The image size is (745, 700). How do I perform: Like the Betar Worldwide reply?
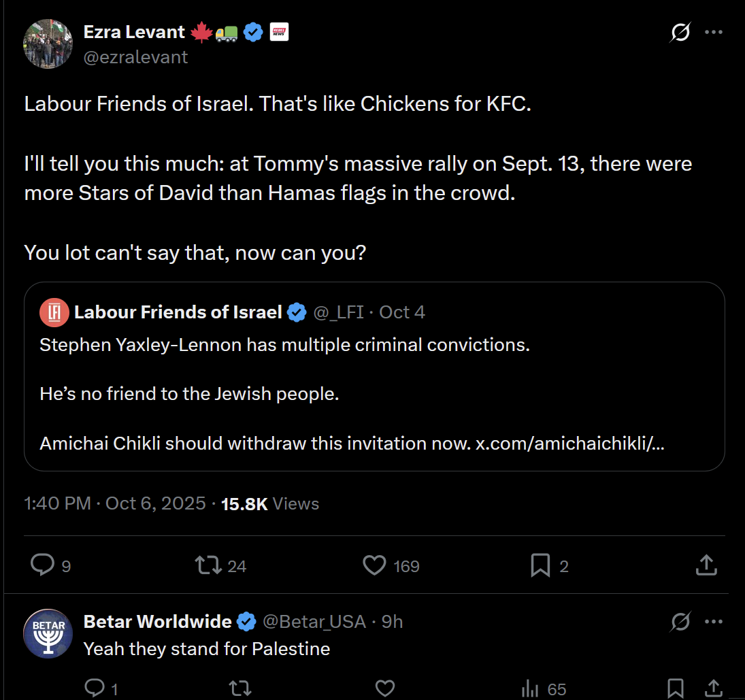[x=385, y=688]
